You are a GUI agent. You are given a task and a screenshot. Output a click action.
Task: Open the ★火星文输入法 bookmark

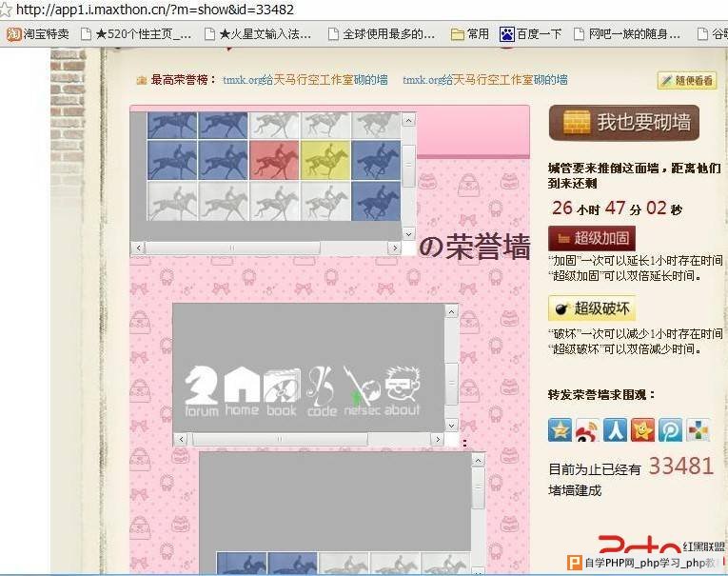(258, 34)
